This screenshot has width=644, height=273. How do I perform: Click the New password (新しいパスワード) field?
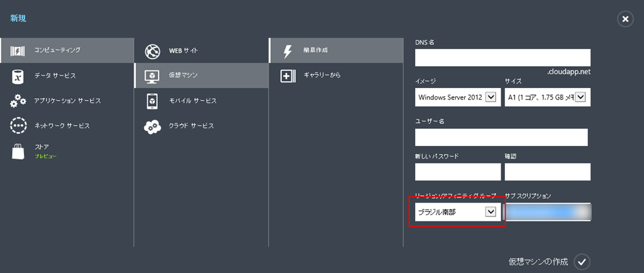(x=458, y=172)
